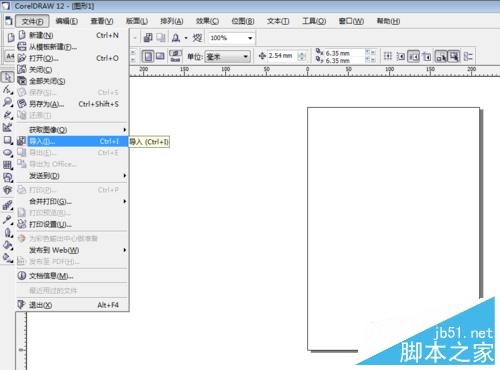Click the duplicate distance x 6.35 mm stepper

tap(370, 52)
